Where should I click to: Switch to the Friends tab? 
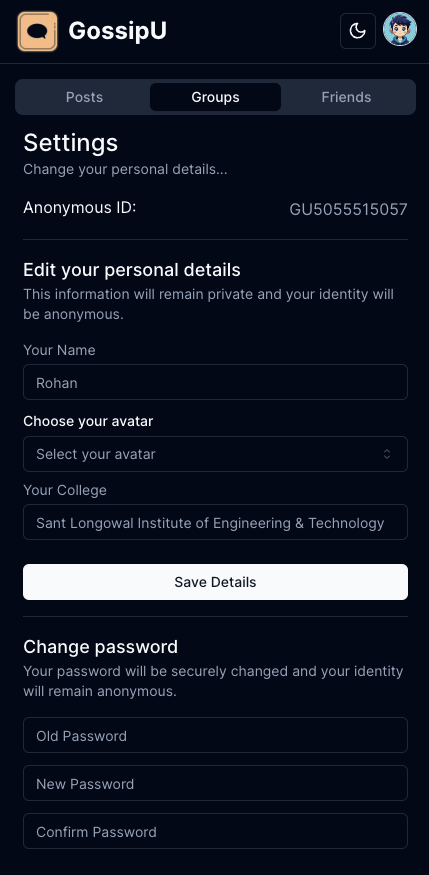pos(346,97)
